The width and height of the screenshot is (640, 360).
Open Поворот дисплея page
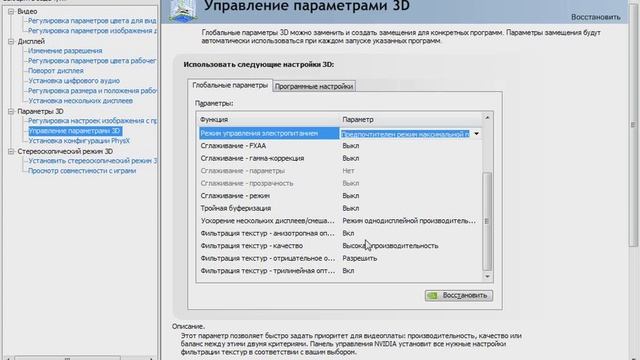click(56, 71)
